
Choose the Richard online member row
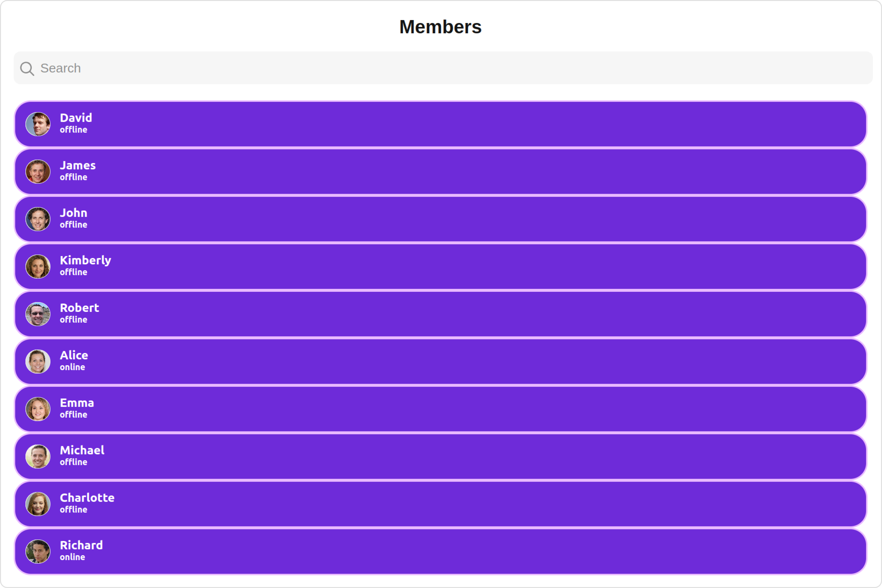pos(441,552)
